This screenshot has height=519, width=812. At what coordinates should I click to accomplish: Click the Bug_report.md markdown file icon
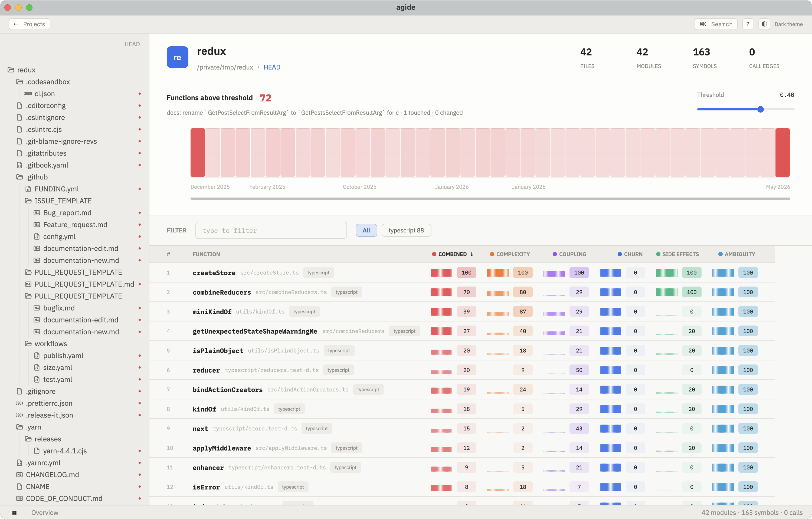pyautogui.click(x=37, y=213)
